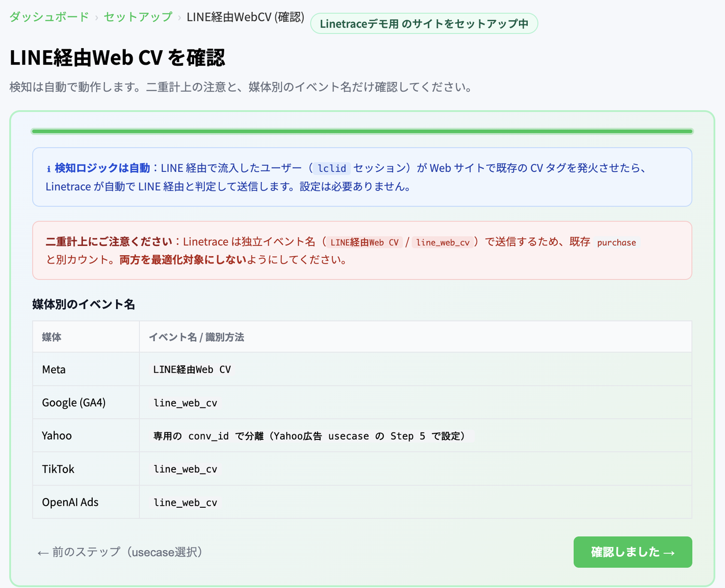This screenshot has height=588, width=725.
Task: Select the Google (GA4) table row
Action: [x=362, y=402]
